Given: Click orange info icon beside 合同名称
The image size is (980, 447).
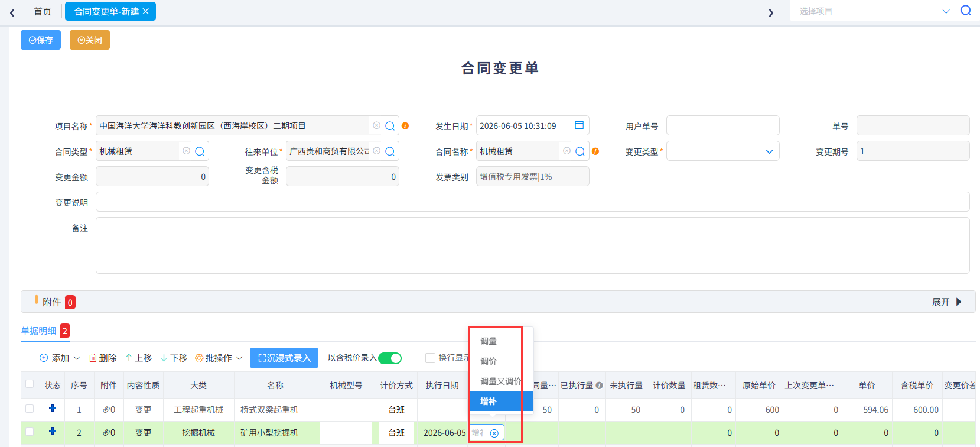Looking at the screenshot, I should tap(595, 151).
